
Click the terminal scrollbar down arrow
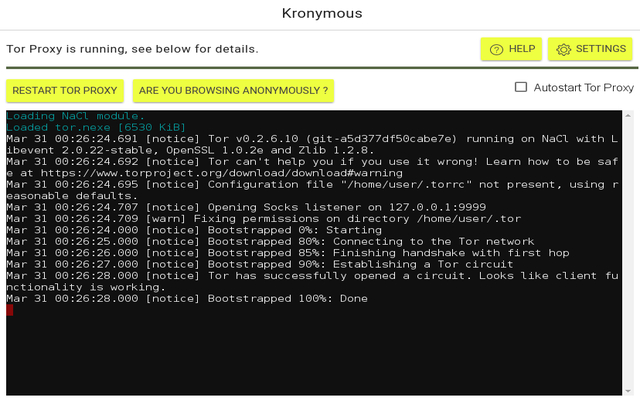coord(628,391)
